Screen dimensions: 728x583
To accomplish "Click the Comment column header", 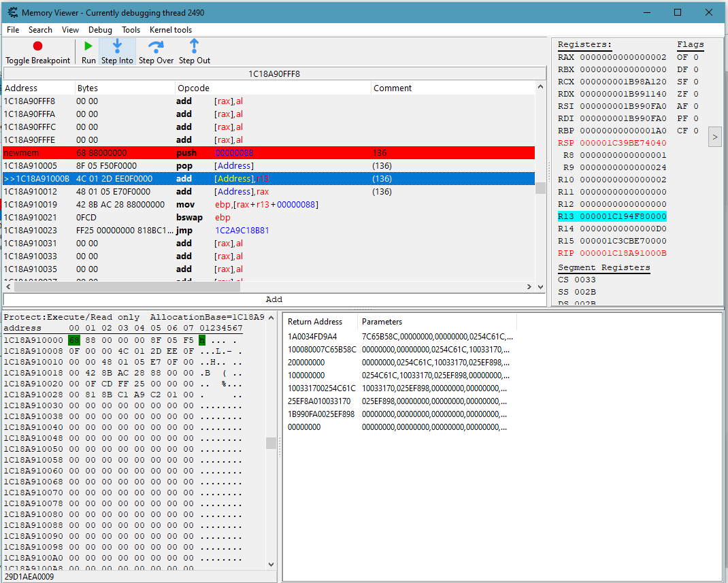I will 452,88.
